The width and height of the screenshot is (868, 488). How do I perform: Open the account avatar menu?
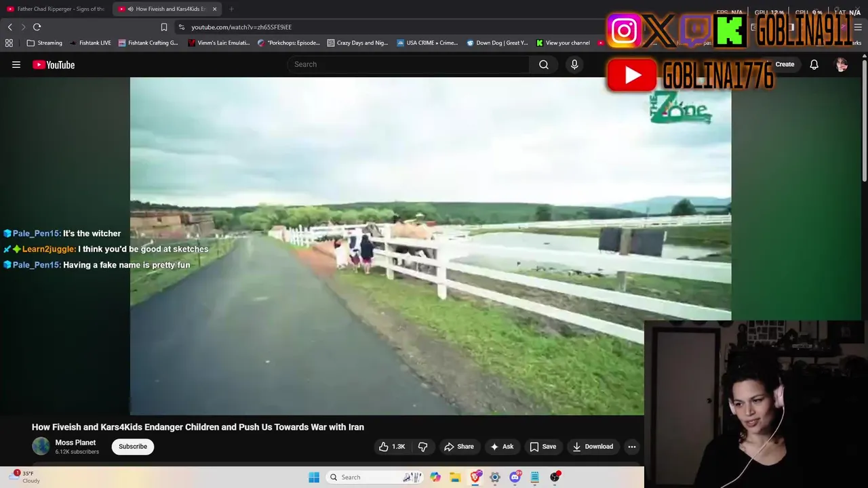[x=842, y=64]
